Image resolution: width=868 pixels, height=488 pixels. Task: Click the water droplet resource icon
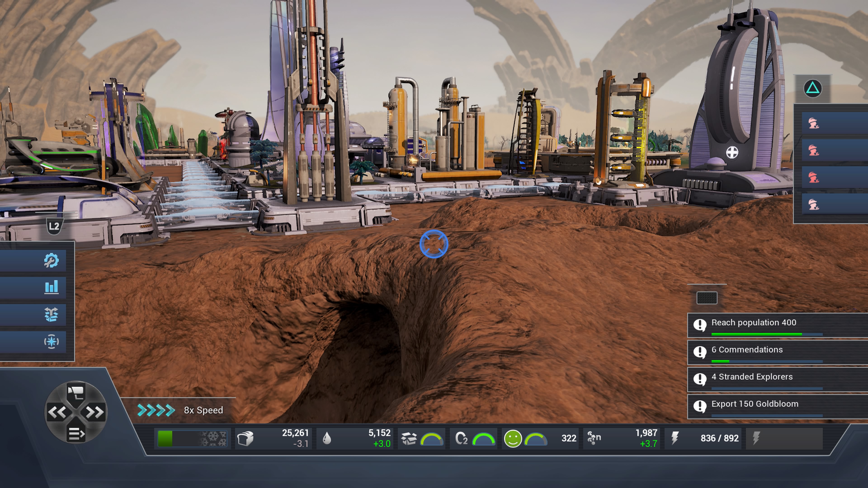[x=327, y=439]
